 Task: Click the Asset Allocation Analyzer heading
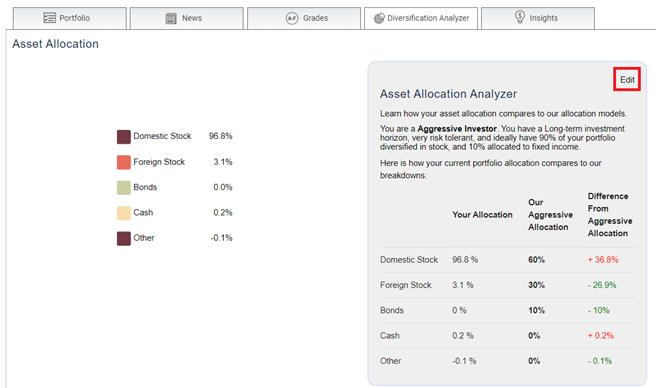(x=448, y=94)
